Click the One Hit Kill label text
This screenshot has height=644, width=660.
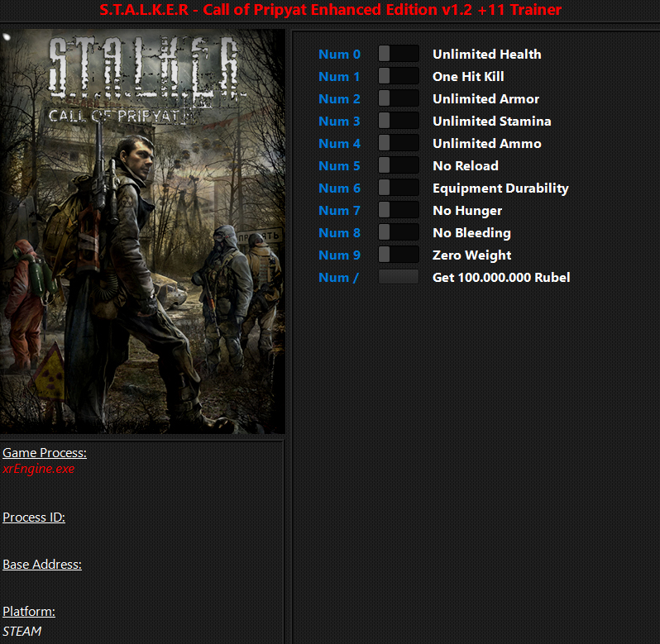468,77
